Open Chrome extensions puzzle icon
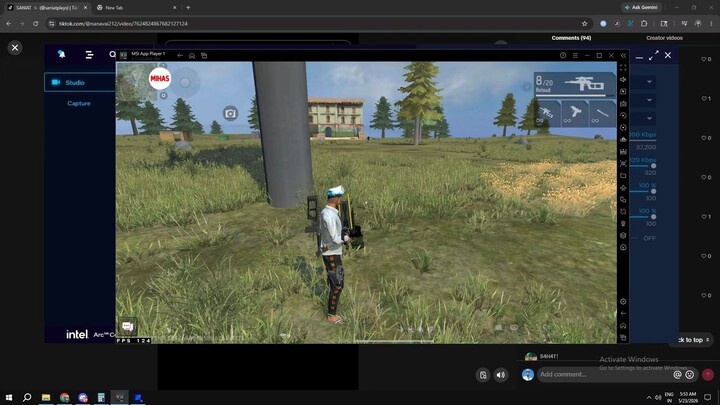The width and height of the screenshot is (720, 405). (x=644, y=23)
